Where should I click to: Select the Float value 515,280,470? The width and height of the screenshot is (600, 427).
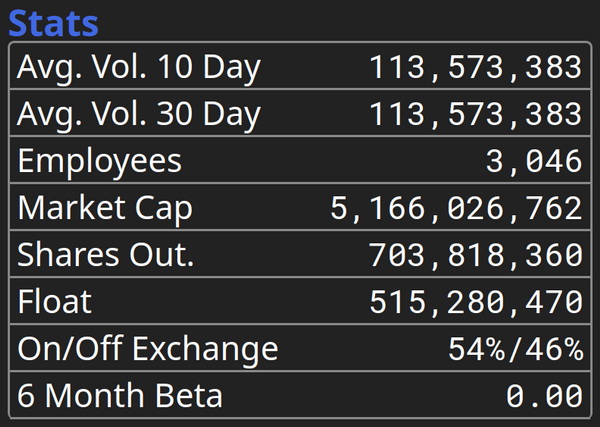click(475, 302)
